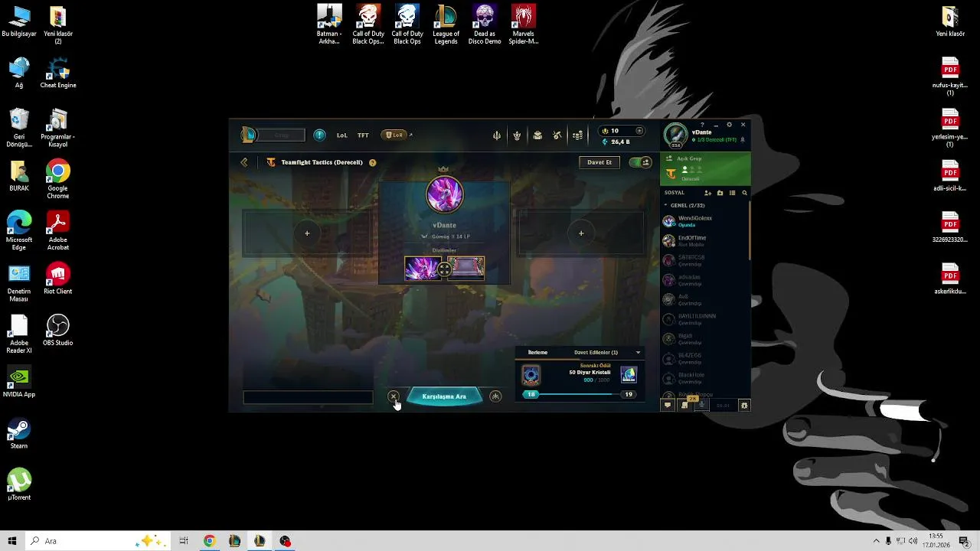Open the LoR link button
The image size is (980, 551).
pos(394,135)
